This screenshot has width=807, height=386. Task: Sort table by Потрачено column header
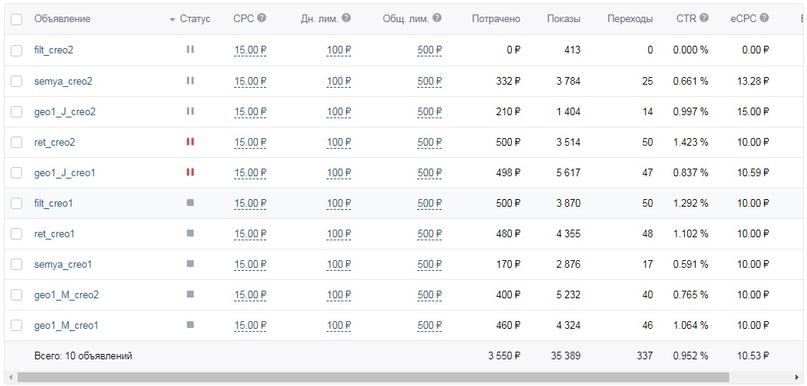[496, 19]
